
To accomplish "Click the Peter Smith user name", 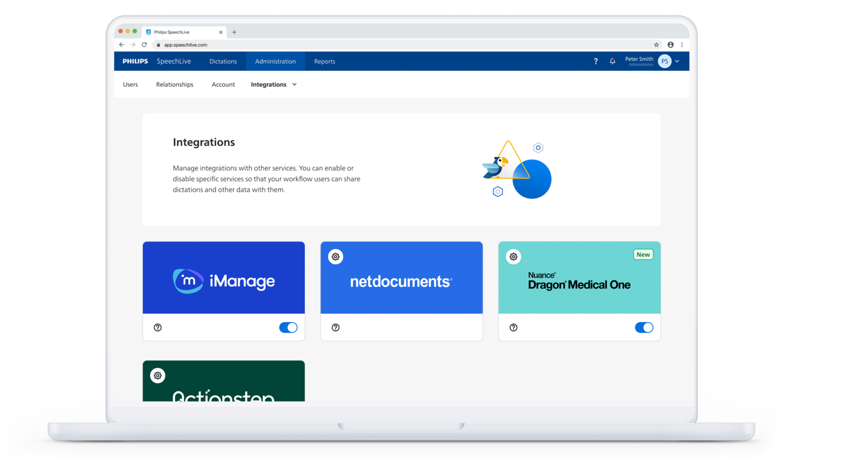I will (639, 59).
